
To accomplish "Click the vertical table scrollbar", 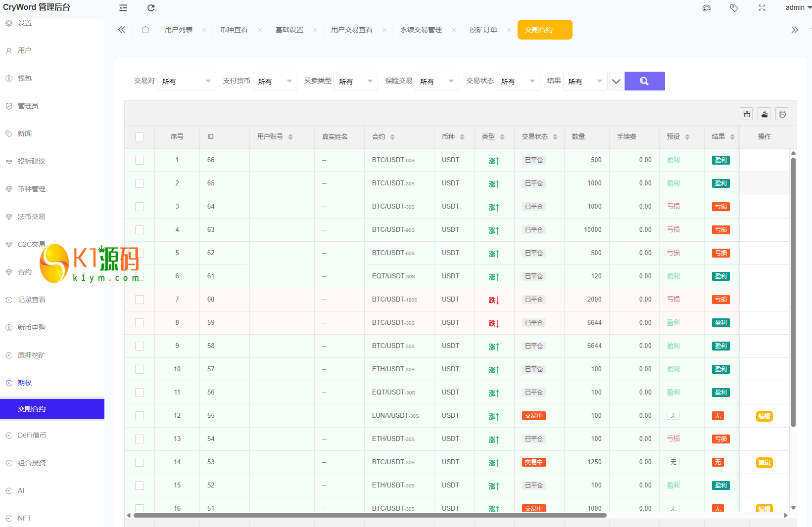I will 793,292.
